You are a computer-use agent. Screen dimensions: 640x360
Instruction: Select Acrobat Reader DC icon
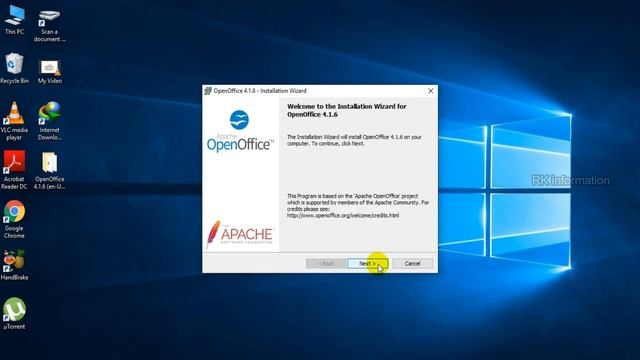[x=14, y=170]
